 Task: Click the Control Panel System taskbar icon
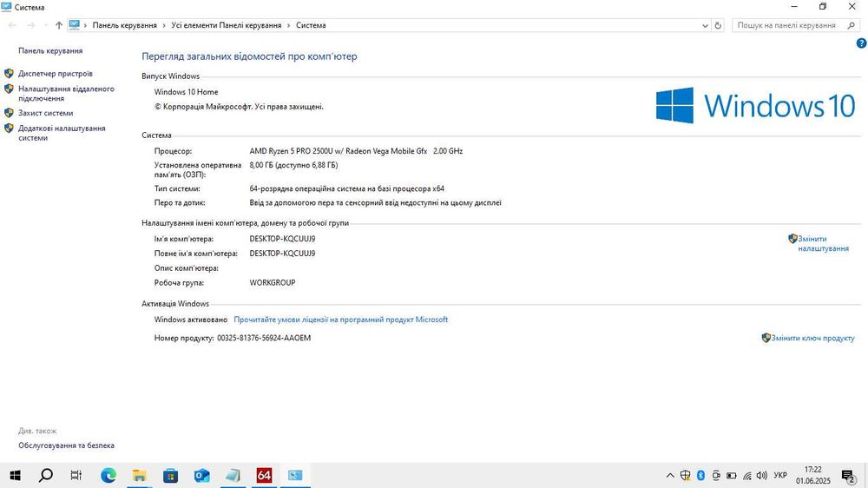[295, 475]
